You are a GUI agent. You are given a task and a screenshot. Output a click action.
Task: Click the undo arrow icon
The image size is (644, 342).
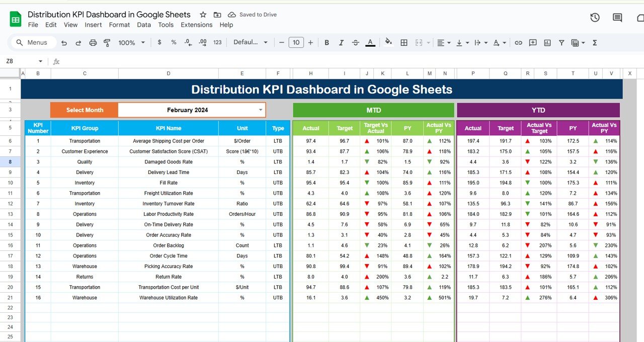(64, 43)
